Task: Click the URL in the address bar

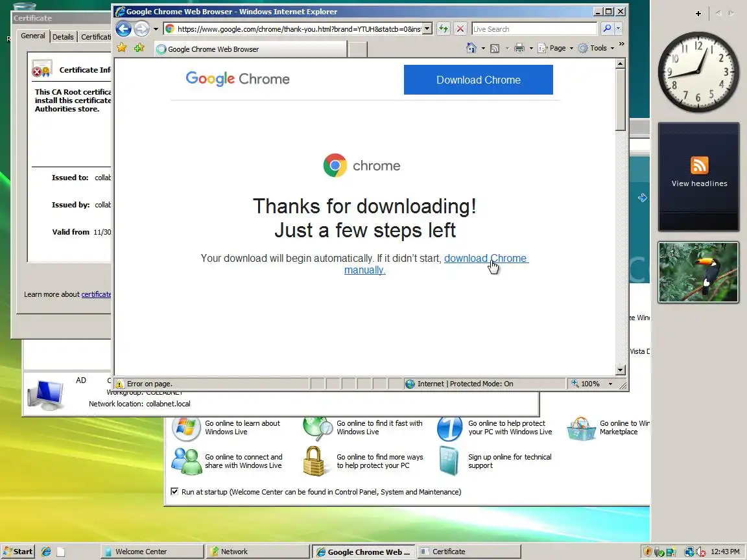Action: [299, 29]
